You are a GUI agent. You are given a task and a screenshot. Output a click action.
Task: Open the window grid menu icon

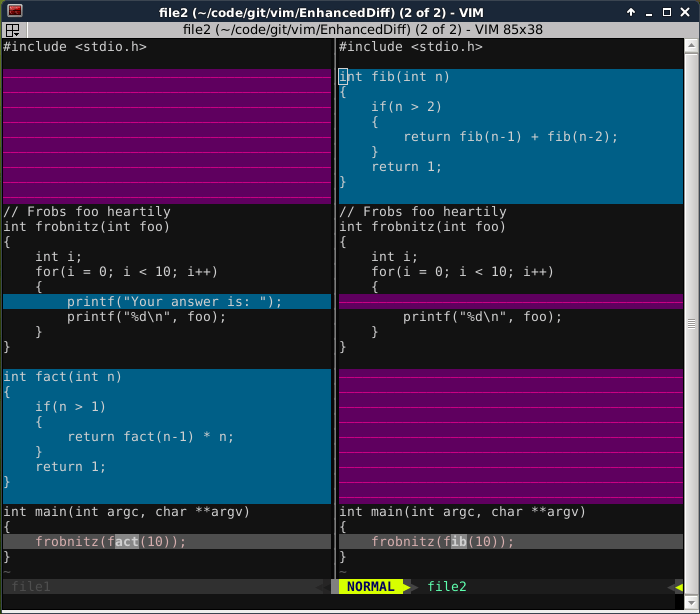(x=12, y=30)
